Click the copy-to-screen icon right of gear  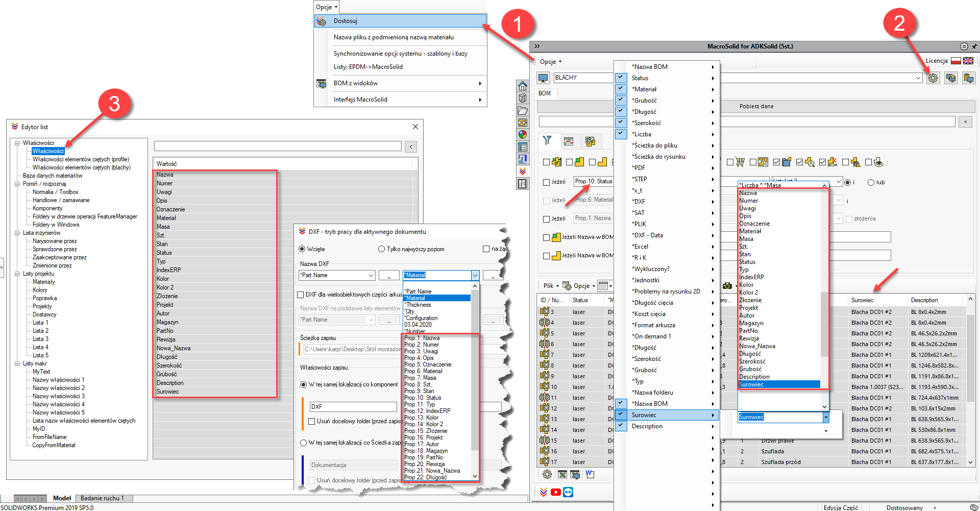coord(951,78)
